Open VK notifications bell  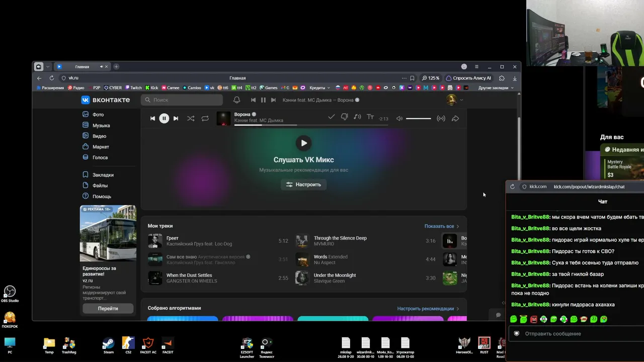tap(236, 100)
